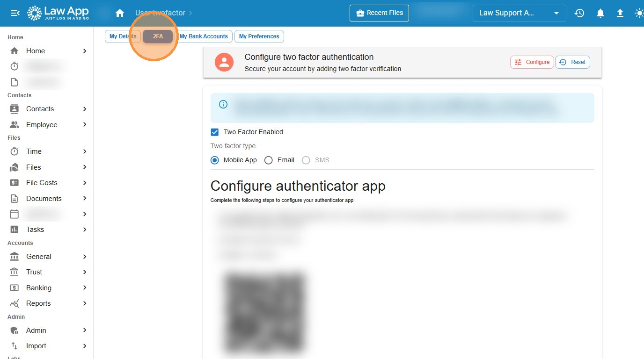Screen dimensions: 644x359
Task: Expand the Contacts submenu arrow
Action: [85, 109]
